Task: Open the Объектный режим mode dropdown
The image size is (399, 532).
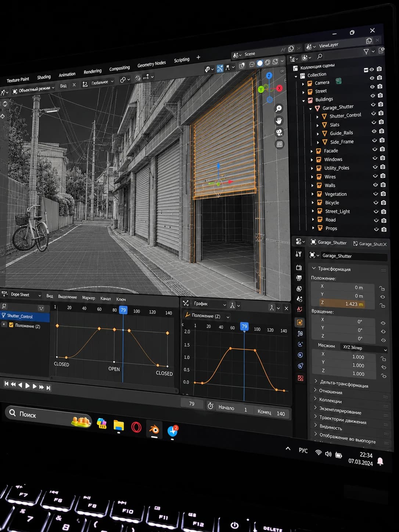Action: click(33, 89)
